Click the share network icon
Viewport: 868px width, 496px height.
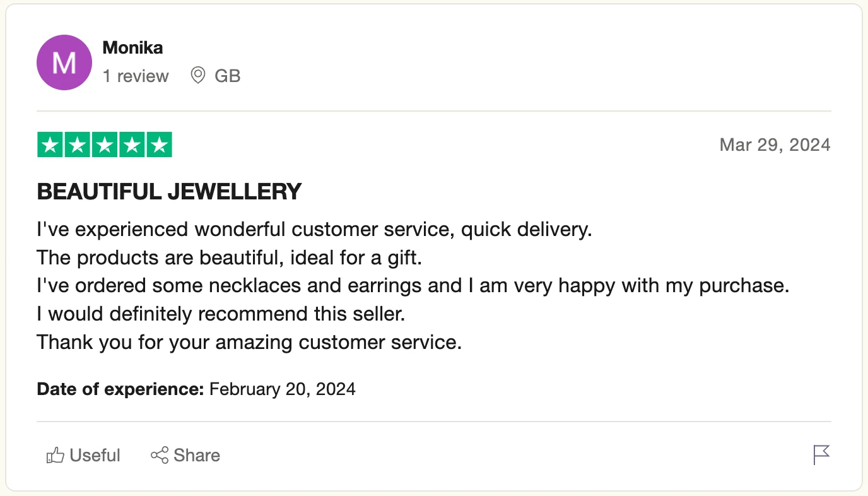coord(160,456)
